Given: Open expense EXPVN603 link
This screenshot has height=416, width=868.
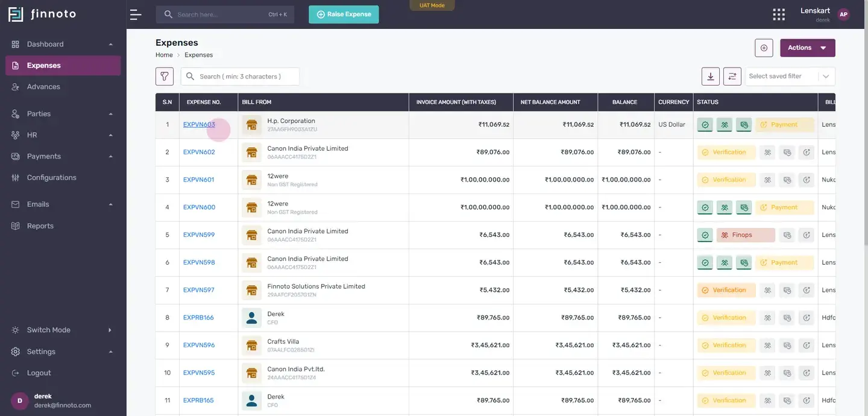Looking at the screenshot, I should point(199,125).
